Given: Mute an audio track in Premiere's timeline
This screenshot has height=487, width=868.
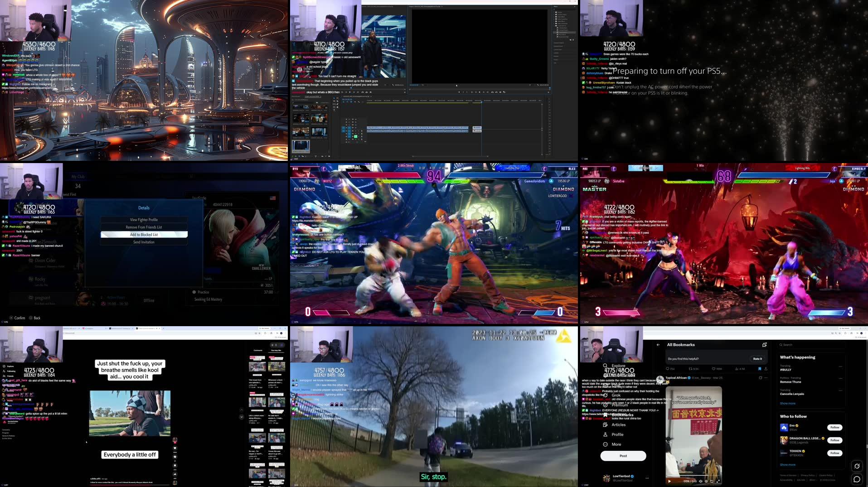Looking at the screenshot, I should click(353, 131).
